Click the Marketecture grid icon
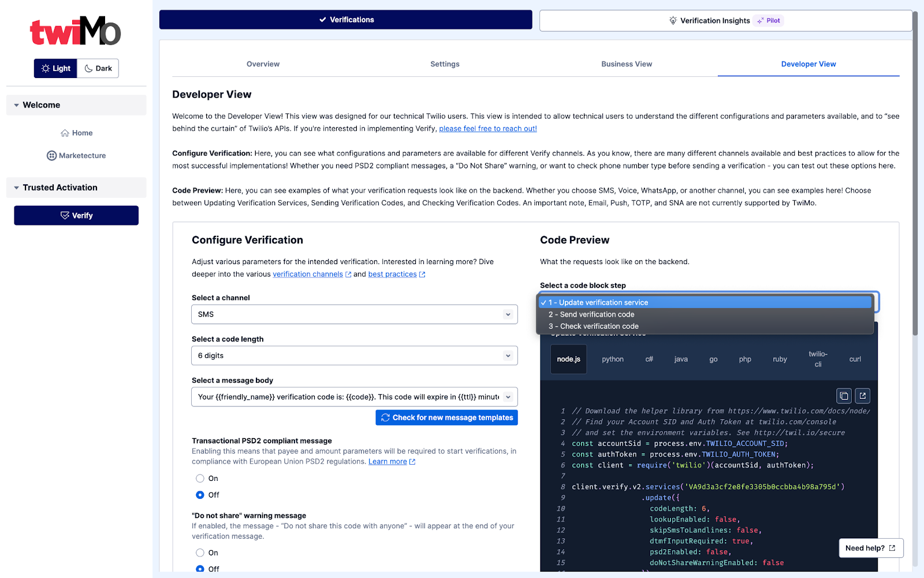Viewport: 924px width, 578px height. pos(51,155)
